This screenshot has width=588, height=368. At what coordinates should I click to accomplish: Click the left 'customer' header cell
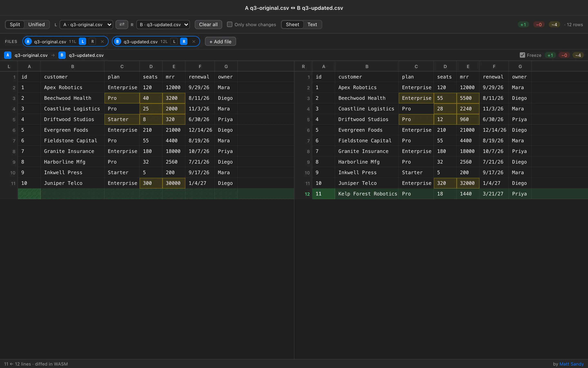72,77
